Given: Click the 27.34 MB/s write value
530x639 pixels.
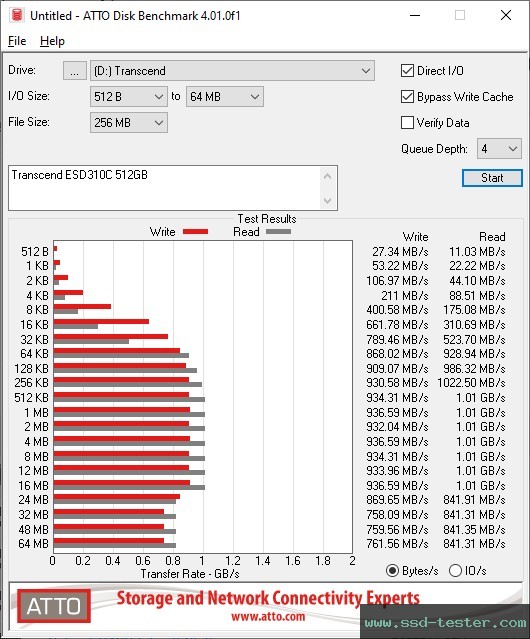Looking at the screenshot, I should [400, 251].
